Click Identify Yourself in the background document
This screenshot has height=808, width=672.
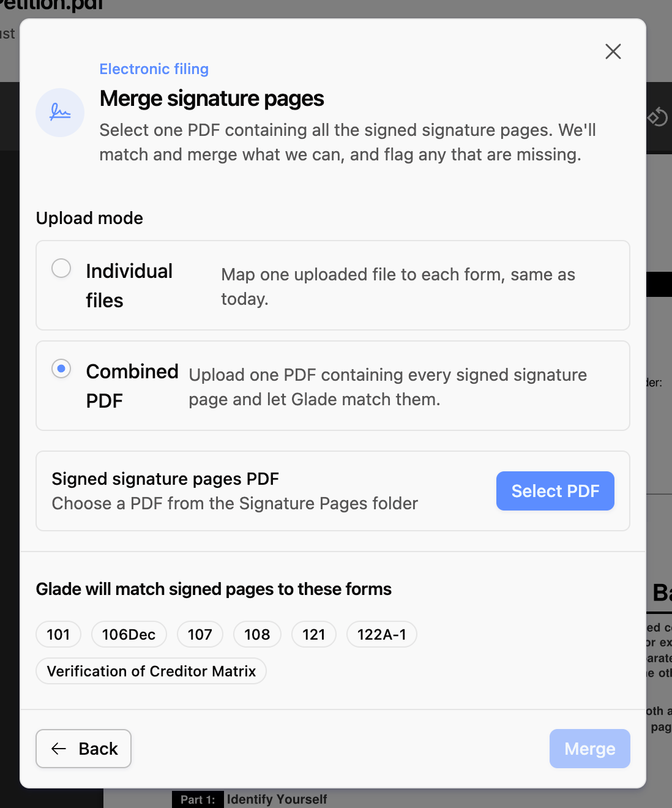click(277, 799)
